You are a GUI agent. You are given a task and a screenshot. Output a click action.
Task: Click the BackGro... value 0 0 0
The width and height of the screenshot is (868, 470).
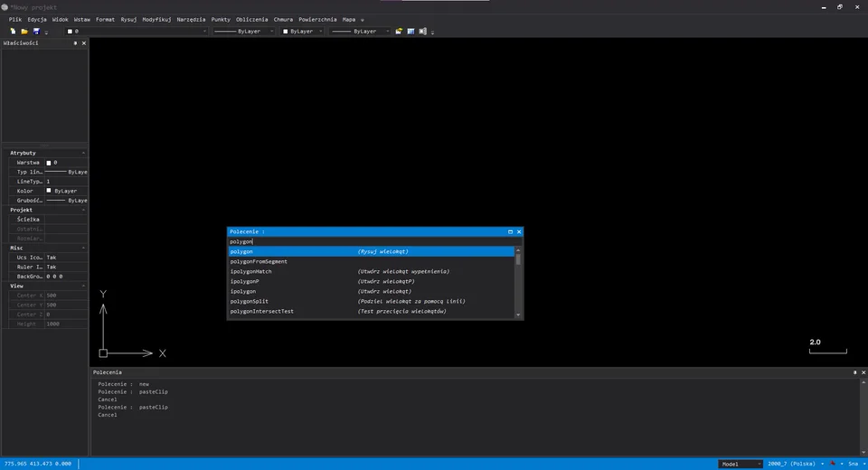point(66,277)
